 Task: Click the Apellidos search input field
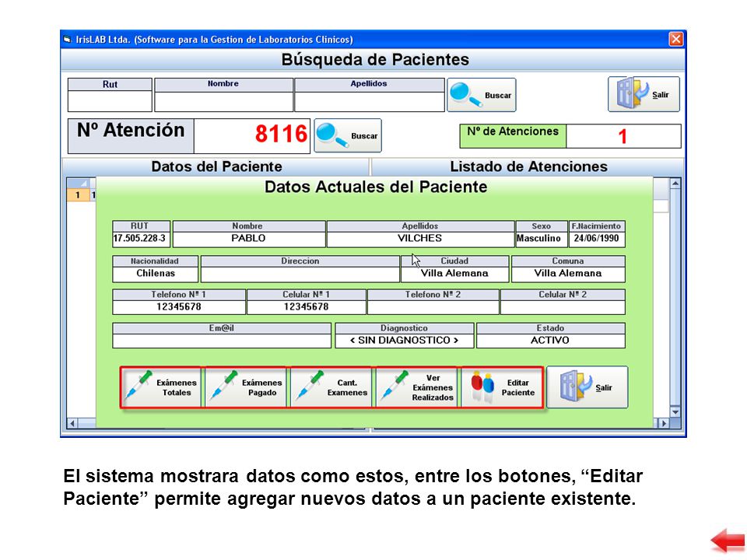click(369, 101)
